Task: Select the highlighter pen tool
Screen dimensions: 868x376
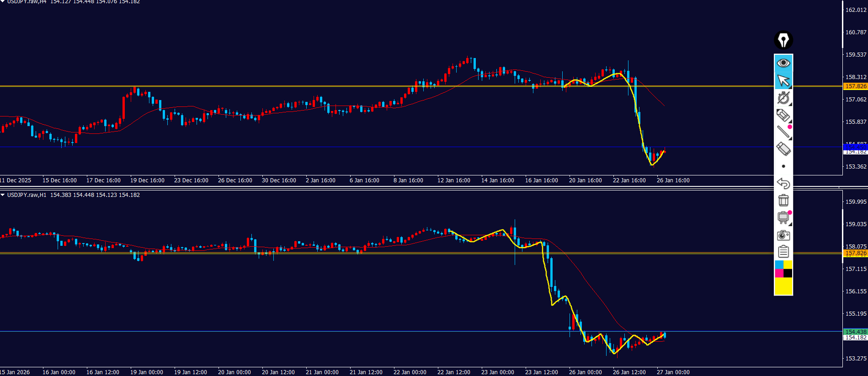Action: [x=783, y=115]
